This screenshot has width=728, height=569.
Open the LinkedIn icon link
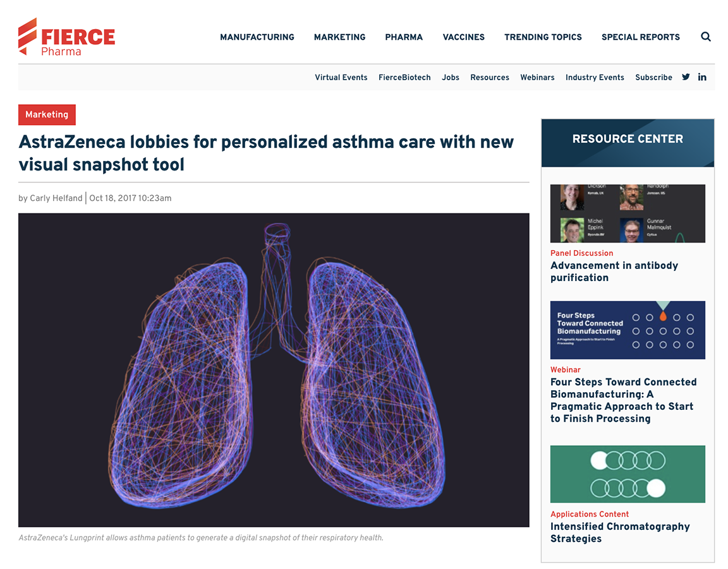point(702,77)
